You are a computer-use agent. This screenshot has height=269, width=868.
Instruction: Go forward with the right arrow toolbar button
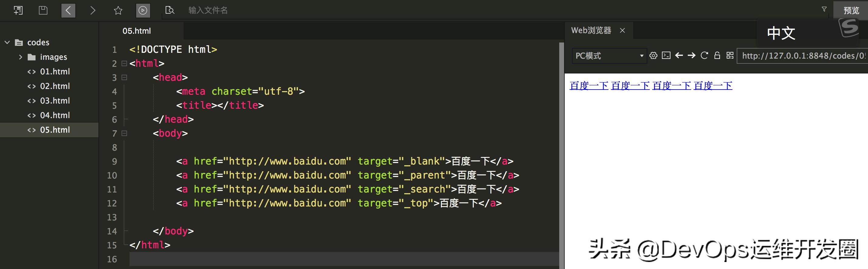93,10
